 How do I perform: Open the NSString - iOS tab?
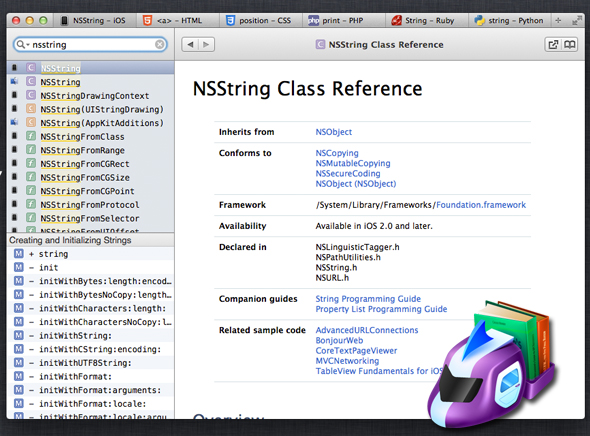tap(94, 21)
